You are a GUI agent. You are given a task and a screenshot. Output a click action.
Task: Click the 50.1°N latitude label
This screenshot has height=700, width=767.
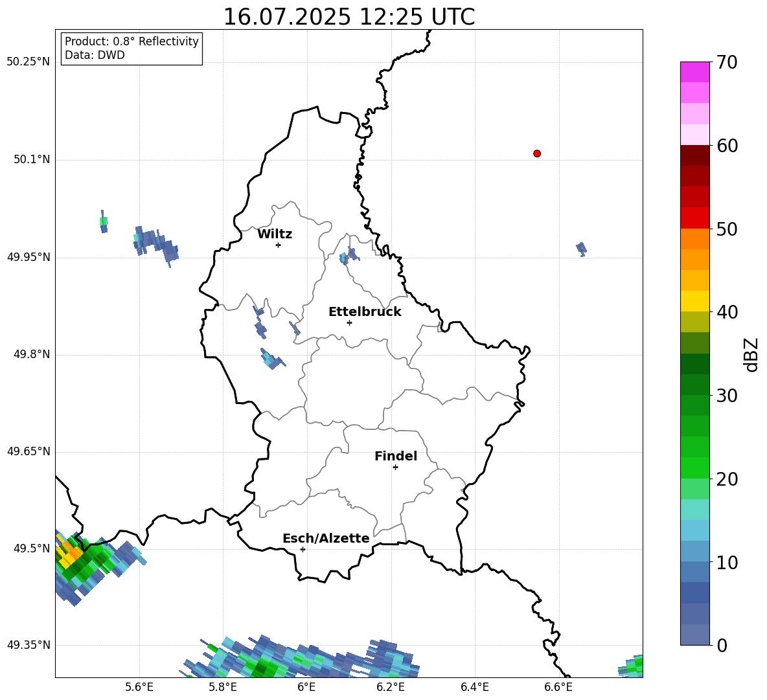[x=31, y=159]
